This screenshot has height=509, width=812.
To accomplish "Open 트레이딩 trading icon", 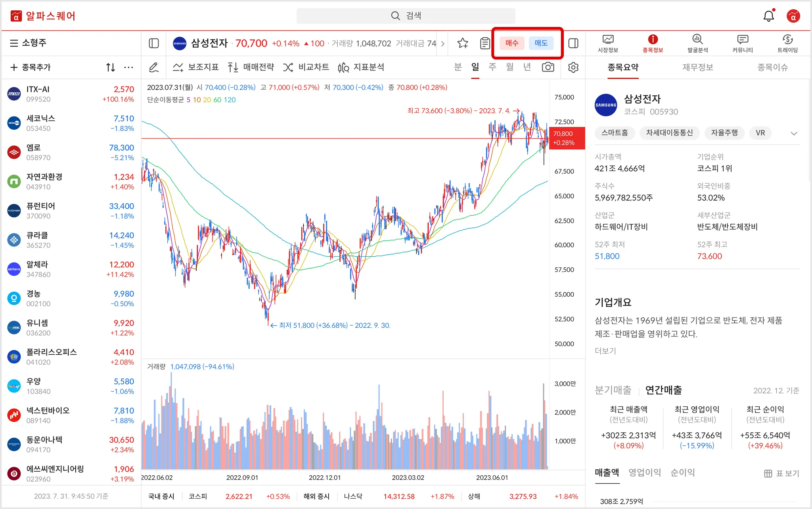I will pos(787,43).
